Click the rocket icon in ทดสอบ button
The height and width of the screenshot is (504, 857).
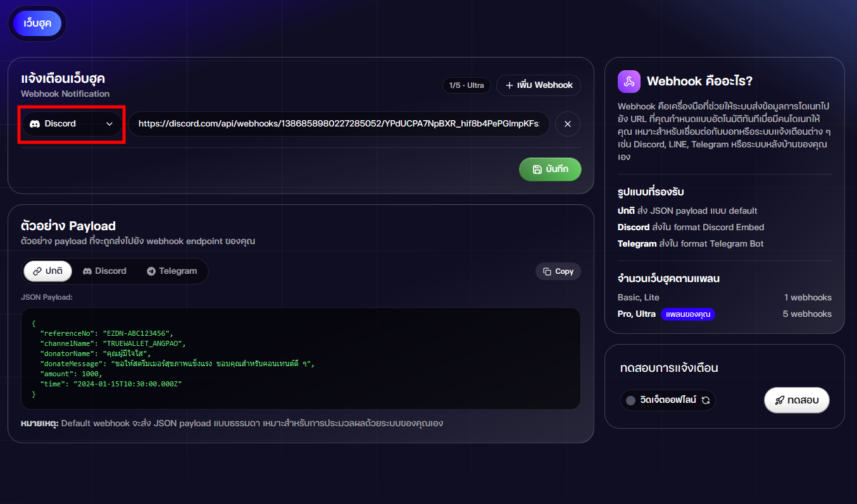[x=780, y=400]
